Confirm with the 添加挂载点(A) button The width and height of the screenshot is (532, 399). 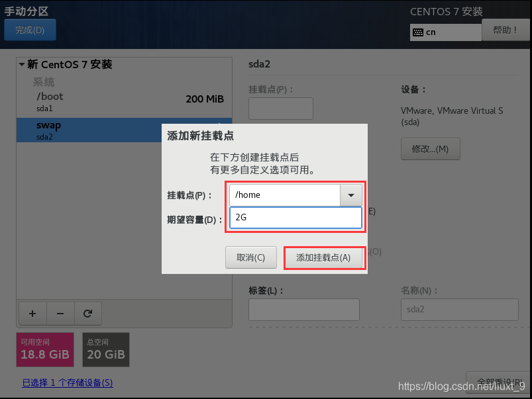[324, 257]
